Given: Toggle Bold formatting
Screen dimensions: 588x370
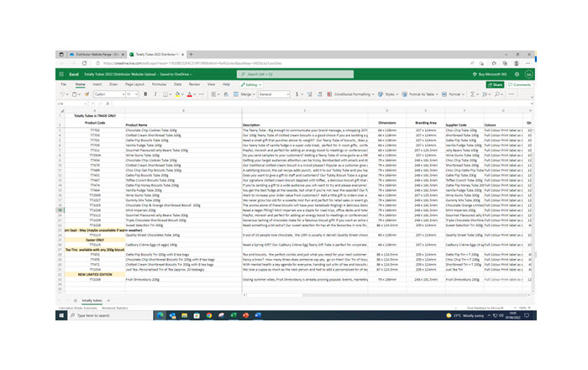Looking at the screenshot, I should [x=145, y=94].
